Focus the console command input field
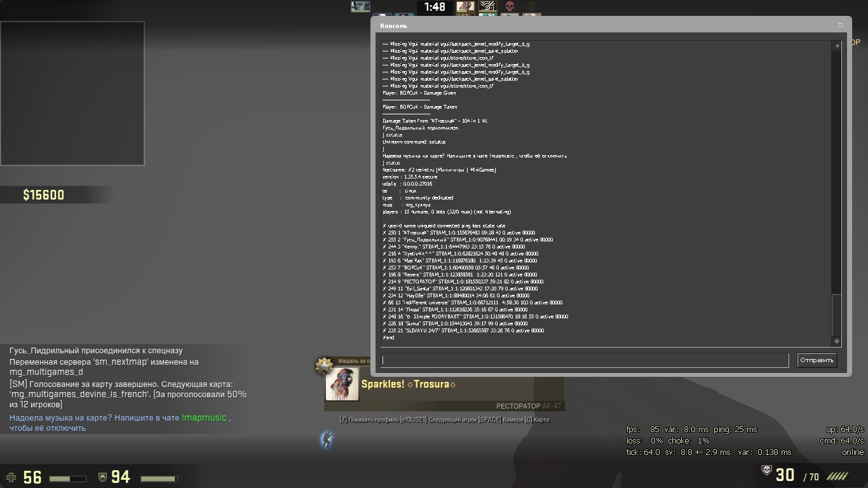This screenshot has height=488, width=868. pos(584,360)
